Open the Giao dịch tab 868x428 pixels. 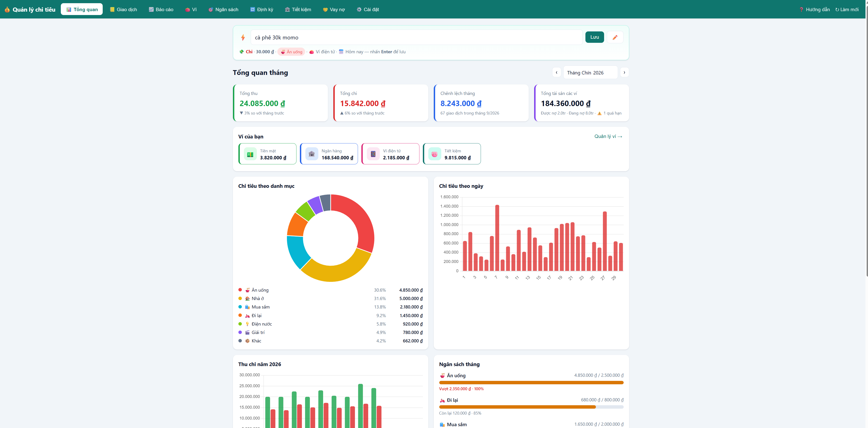click(123, 9)
